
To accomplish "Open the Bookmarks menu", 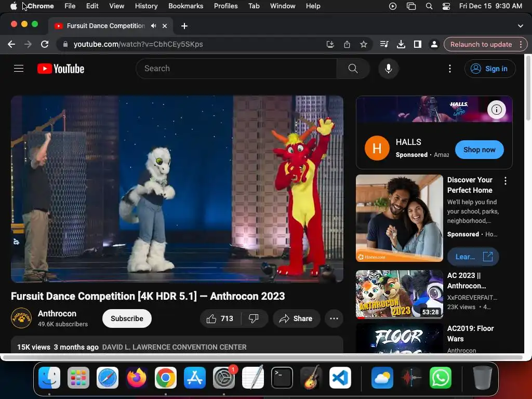I will pos(185,6).
